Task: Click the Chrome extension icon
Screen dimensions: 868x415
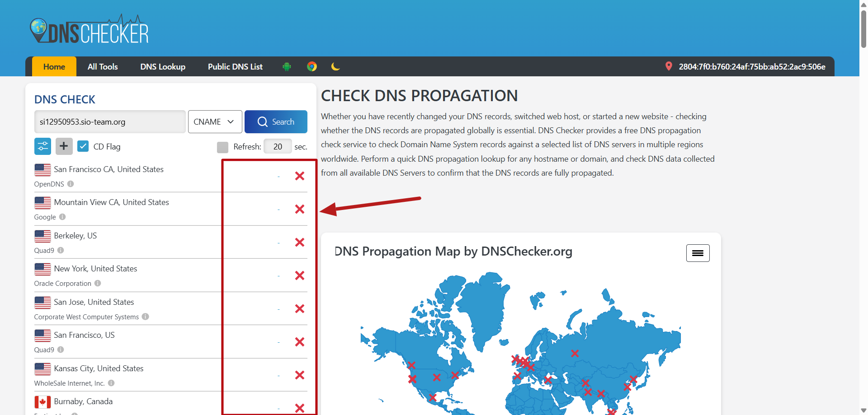Action: click(312, 66)
